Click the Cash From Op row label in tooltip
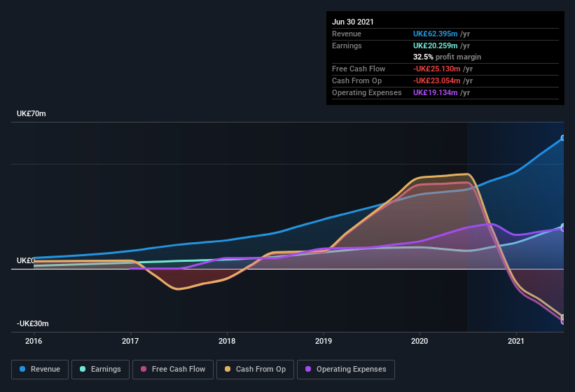Image resolution: width=575 pixels, height=392 pixels. click(x=356, y=80)
